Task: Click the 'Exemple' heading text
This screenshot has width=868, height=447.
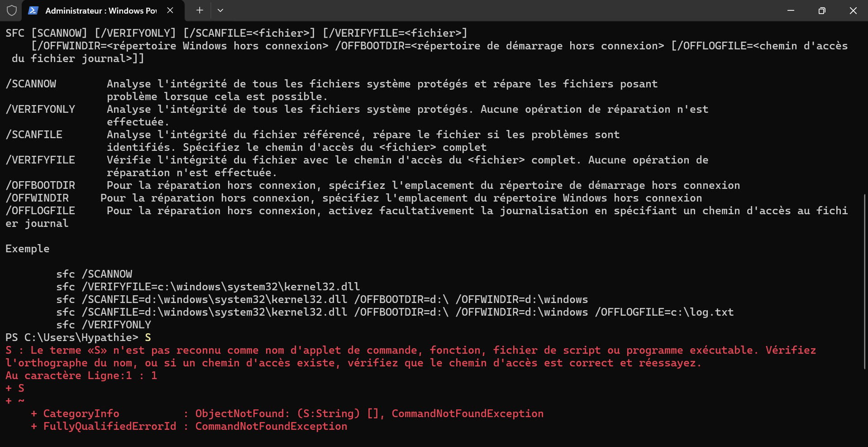Action: 27,249
